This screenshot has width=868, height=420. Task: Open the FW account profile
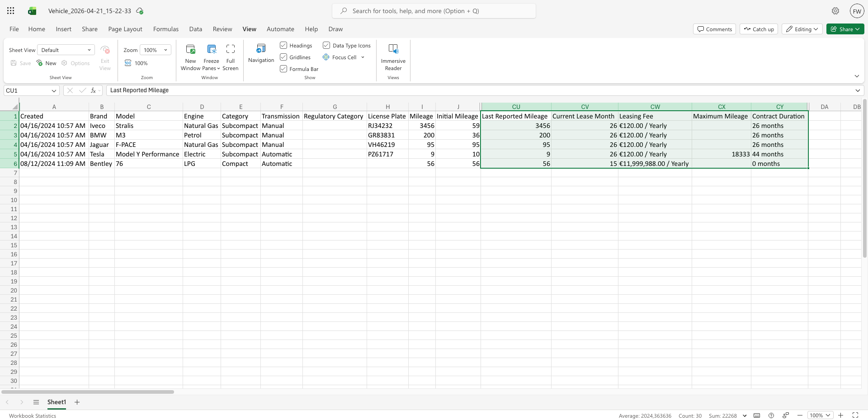[x=857, y=11]
